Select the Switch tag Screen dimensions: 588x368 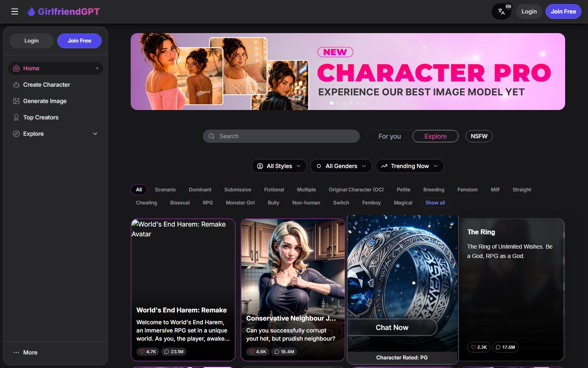coord(341,203)
